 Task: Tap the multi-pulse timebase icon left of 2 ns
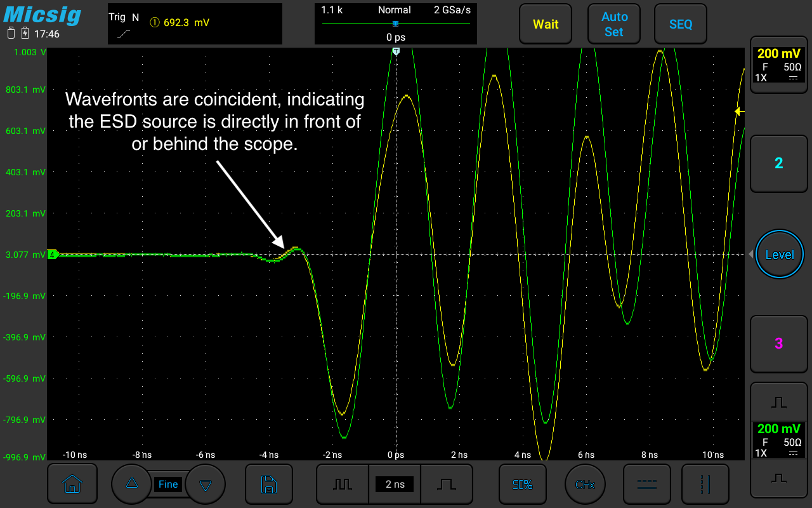(x=343, y=485)
